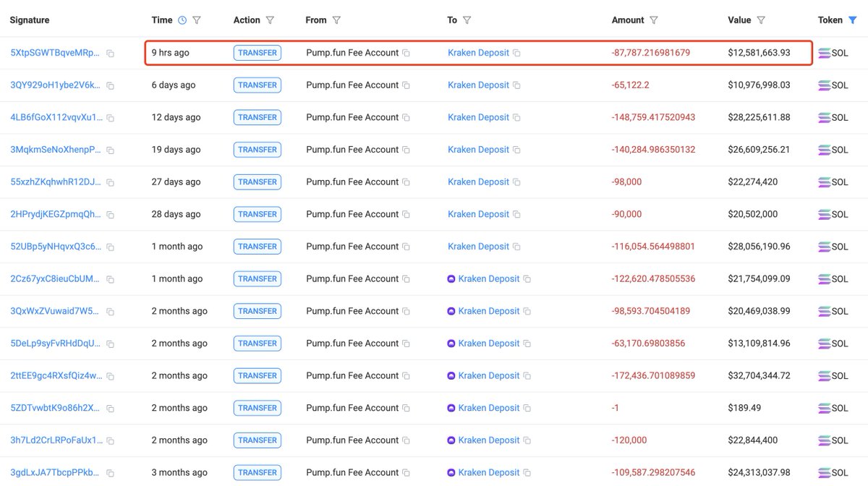This screenshot has height=486, width=868.
Task: Copy signature 3MqkmSeNoXhenpP
Action: pos(111,150)
